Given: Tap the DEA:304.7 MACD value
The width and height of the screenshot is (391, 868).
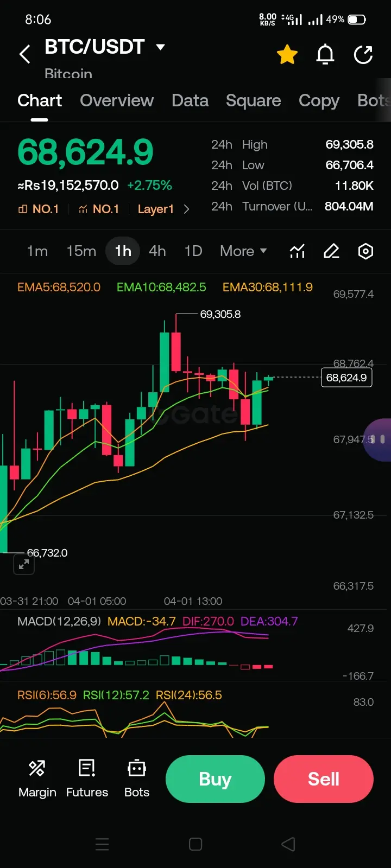Looking at the screenshot, I should (x=269, y=621).
